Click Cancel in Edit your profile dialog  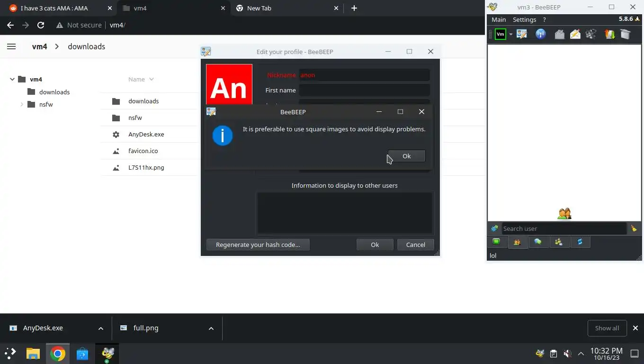click(x=415, y=245)
